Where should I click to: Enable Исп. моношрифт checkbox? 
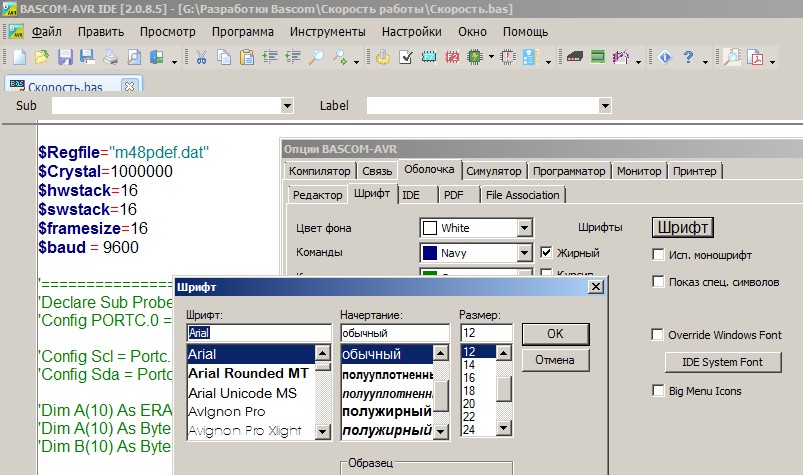tap(658, 254)
